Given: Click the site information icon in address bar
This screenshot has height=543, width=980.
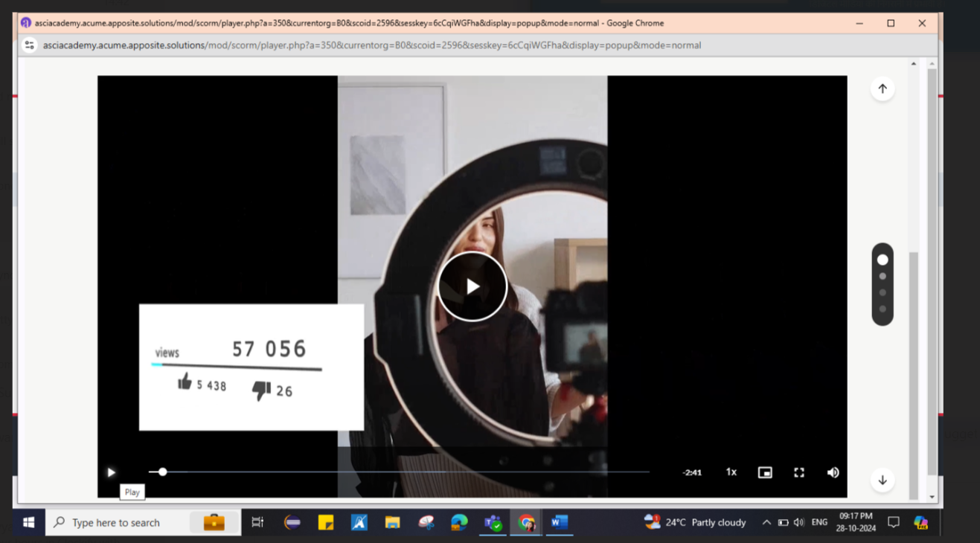Looking at the screenshot, I should coord(29,45).
